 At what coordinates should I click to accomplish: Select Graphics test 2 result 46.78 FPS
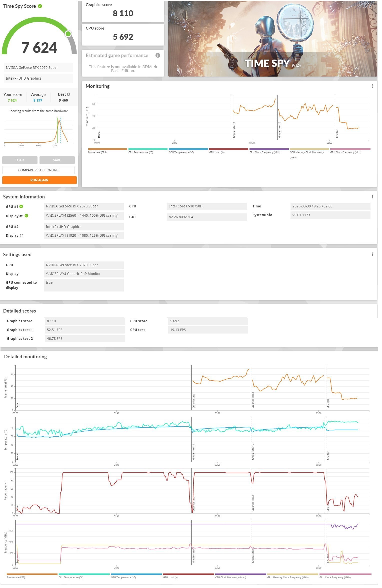coord(84,339)
